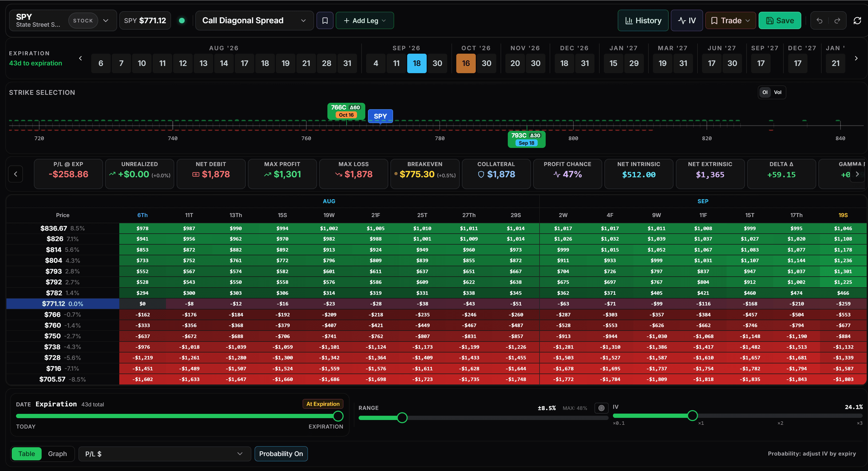Open the Add Leg dropdown
The height and width of the screenshot is (471, 868).
click(x=364, y=21)
